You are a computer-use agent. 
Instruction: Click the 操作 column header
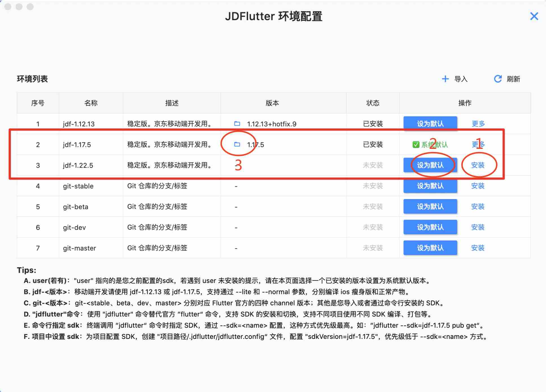[465, 103]
